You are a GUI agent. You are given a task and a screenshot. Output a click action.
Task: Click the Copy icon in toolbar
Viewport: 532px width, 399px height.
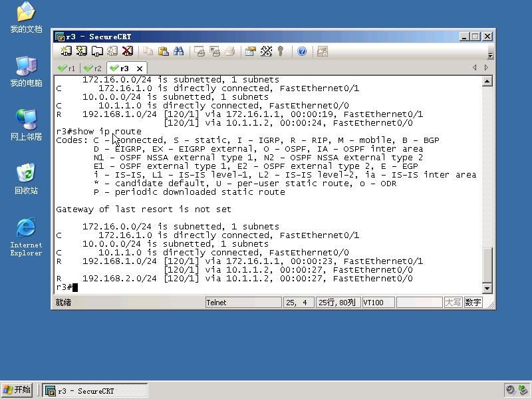click(x=148, y=51)
